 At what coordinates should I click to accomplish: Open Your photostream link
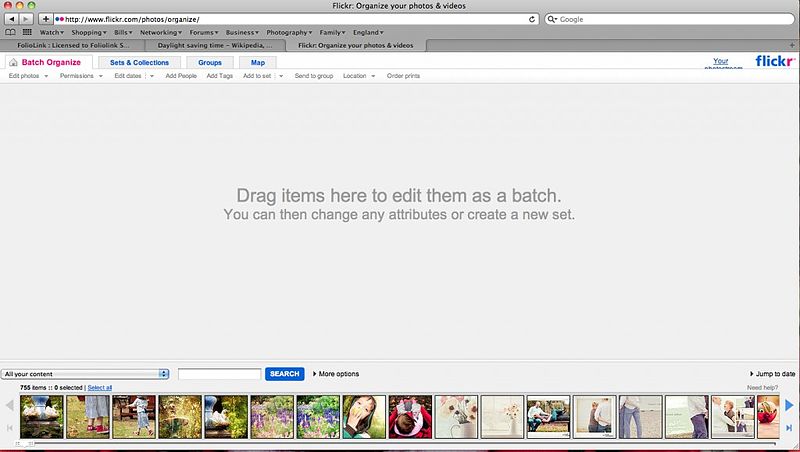point(721,63)
